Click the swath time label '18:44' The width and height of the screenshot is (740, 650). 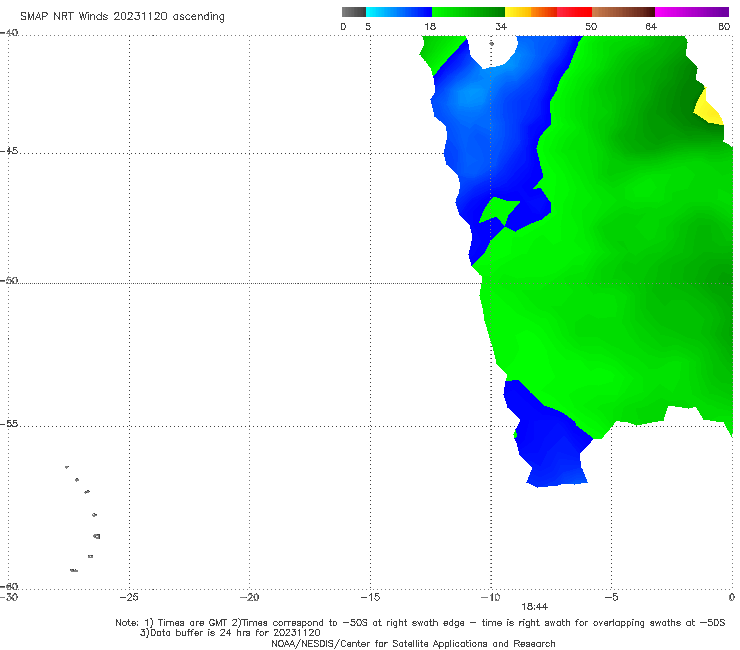tap(534, 607)
